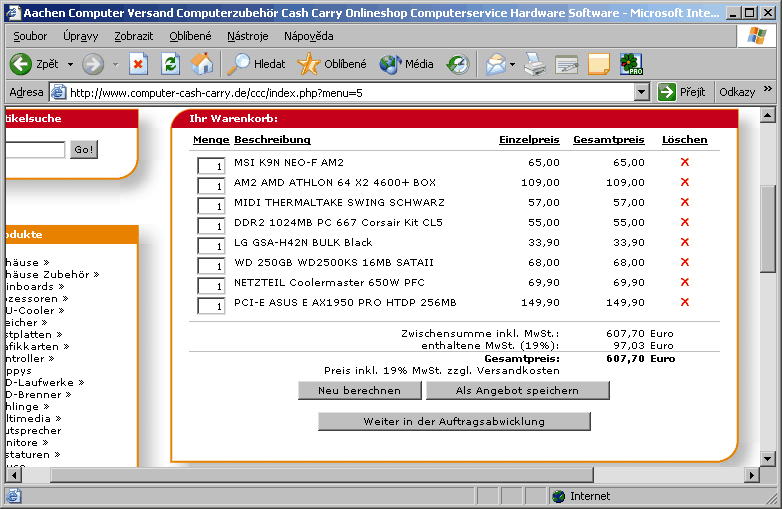Click the Windows logo throbber icon

click(757, 36)
